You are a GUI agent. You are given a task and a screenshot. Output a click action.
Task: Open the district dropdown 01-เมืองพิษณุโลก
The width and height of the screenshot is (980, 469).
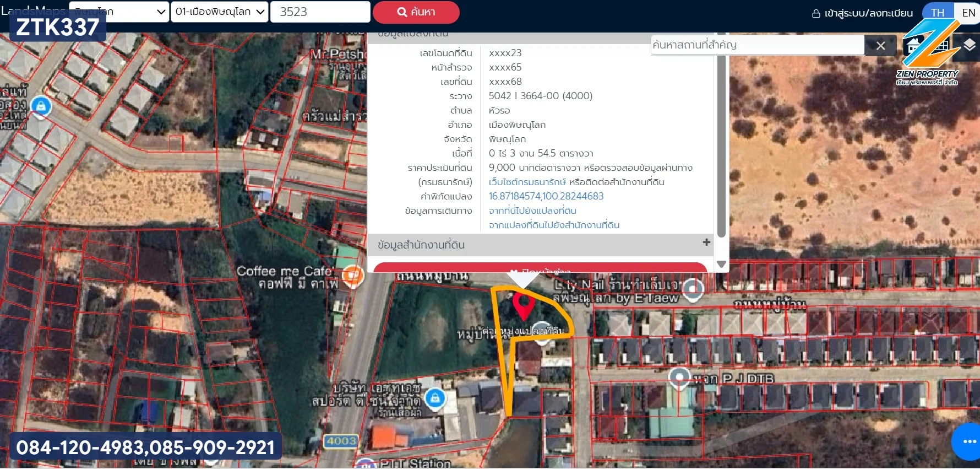pyautogui.click(x=220, y=12)
